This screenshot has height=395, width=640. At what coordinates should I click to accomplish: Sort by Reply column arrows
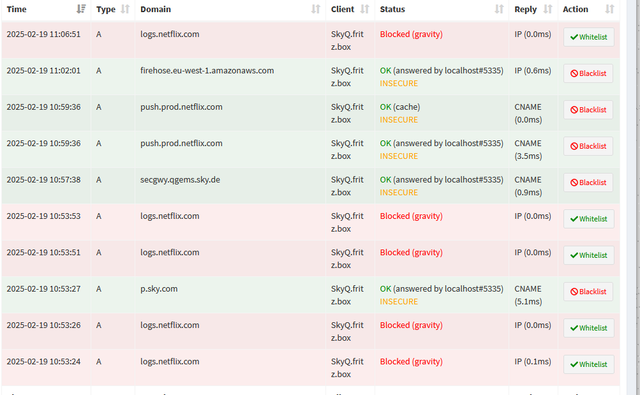pos(548,9)
